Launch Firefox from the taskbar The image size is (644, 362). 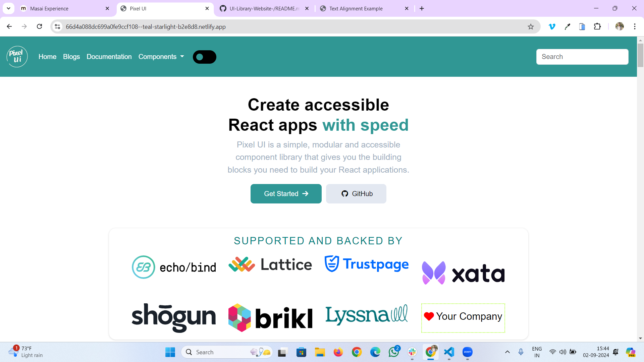tap(338, 352)
